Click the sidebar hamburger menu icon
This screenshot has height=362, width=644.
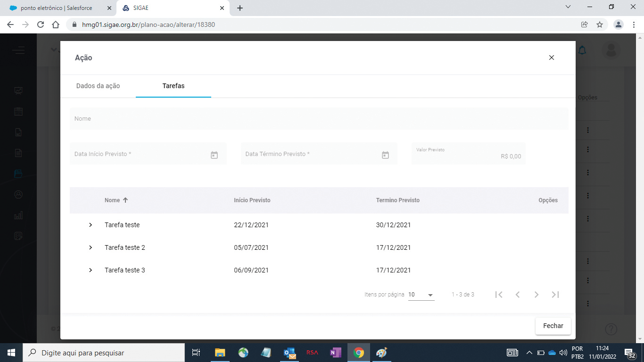pos(18,50)
